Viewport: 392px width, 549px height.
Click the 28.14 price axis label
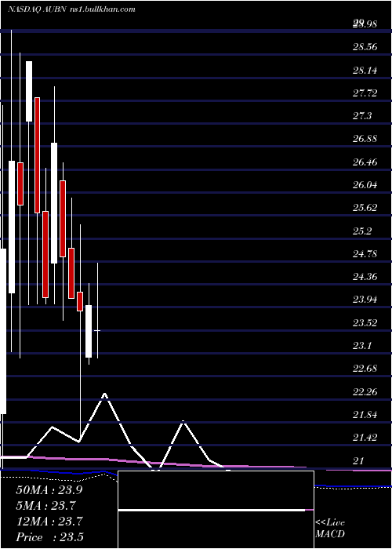365,71
